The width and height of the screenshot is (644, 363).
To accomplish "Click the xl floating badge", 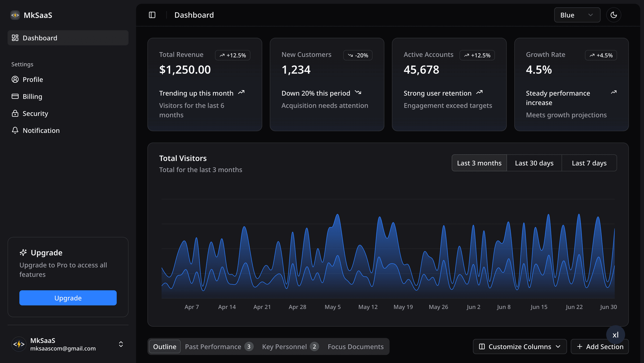I will pyautogui.click(x=615, y=335).
